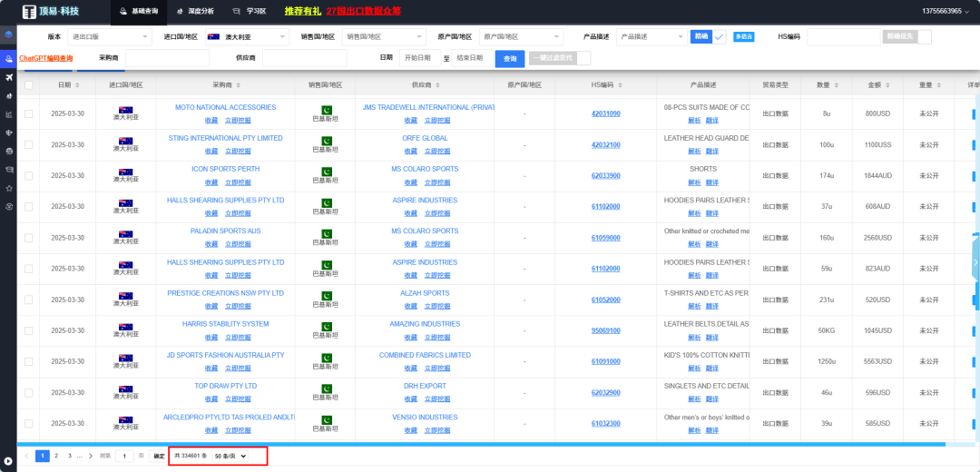This screenshot has width=980, height=472.
Task: Go to the next results page arrow
Action: pos(91,456)
